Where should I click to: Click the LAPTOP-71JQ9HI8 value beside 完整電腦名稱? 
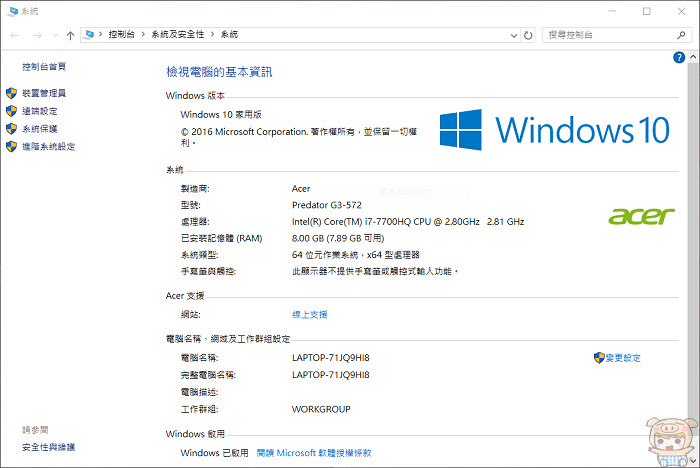click(331, 375)
